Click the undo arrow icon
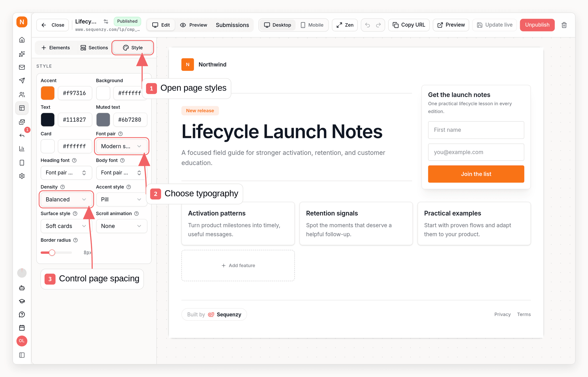The width and height of the screenshot is (588, 377). pos(367,25)
